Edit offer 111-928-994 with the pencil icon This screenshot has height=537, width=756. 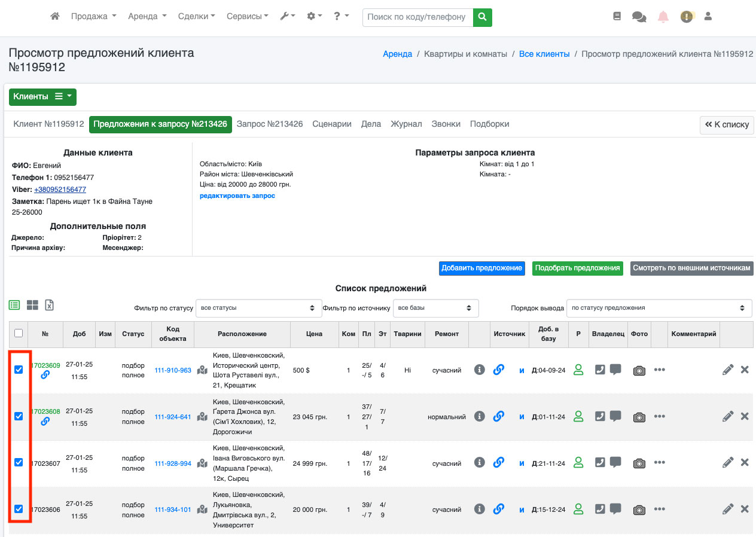tap(728, 462)
